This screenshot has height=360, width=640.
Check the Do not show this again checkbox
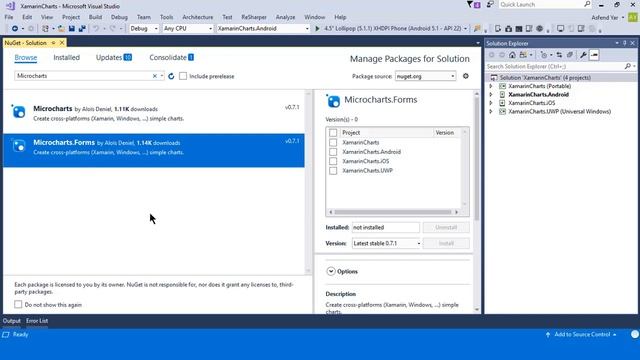18,304
